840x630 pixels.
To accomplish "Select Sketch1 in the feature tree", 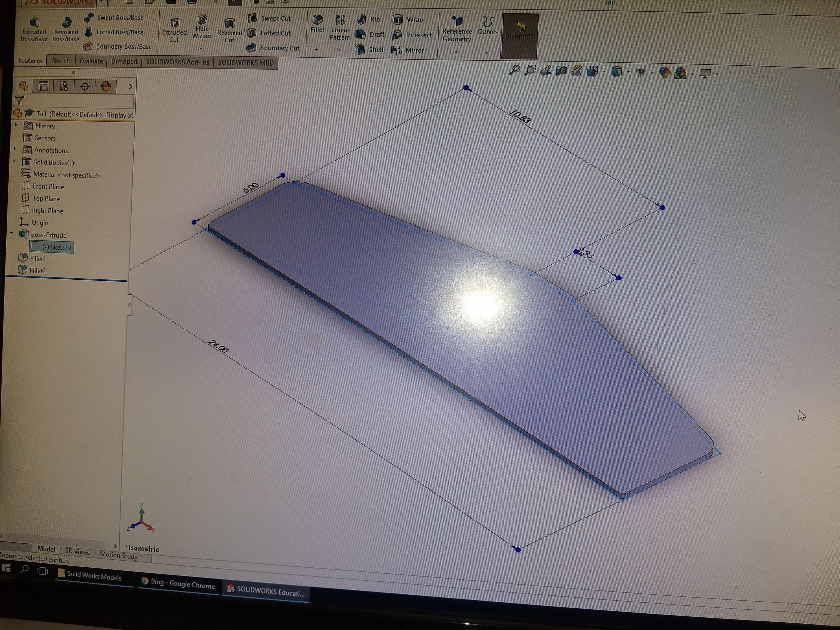I will [56, 247].
